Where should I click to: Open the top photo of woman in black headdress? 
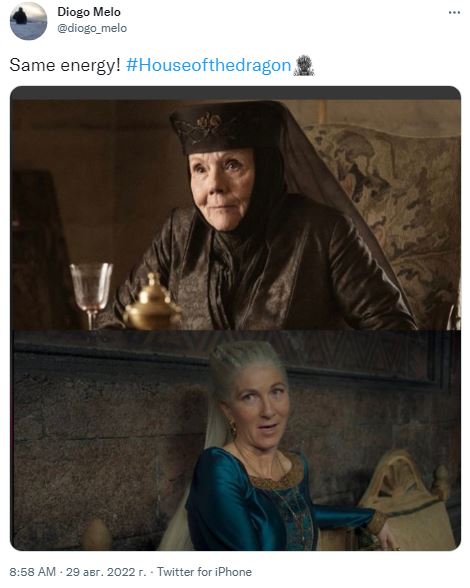pos(235,215)
